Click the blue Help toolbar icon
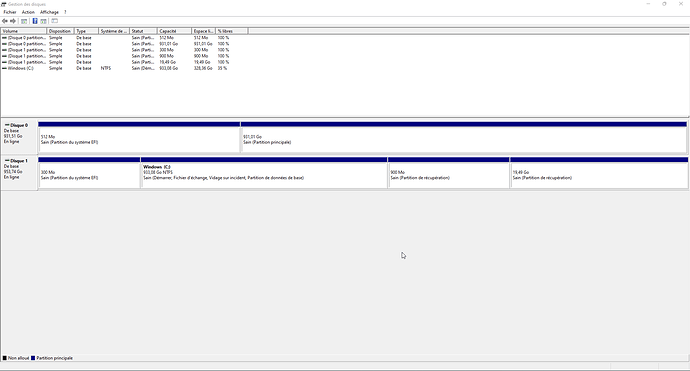The height and width of the screenshot is (371, 690). pyautogui.click(x=35, y=21)
